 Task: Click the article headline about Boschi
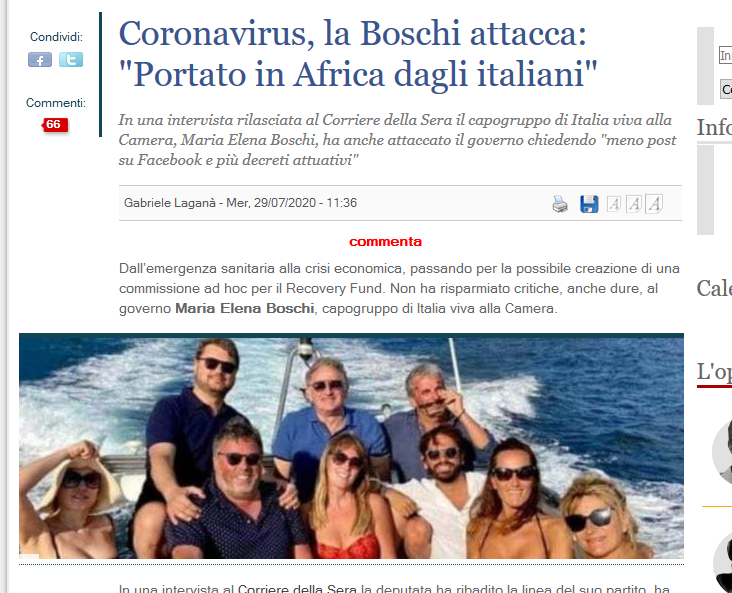click(358, 54)
